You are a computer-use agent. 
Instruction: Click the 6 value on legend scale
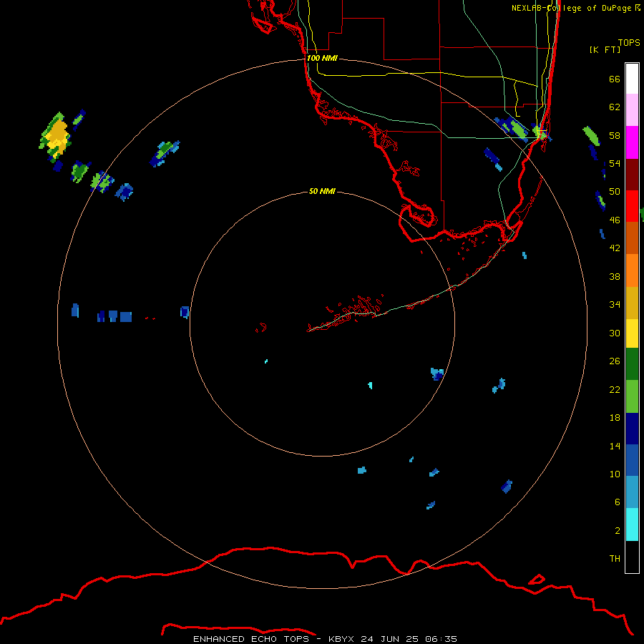pyautogui.click(x=618, y=502)
